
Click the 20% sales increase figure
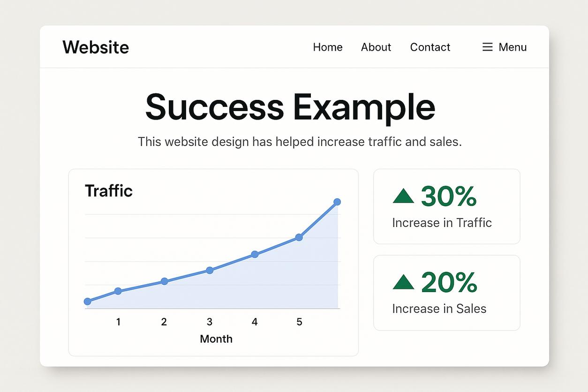pyautogui.click(x=449, y=282)
